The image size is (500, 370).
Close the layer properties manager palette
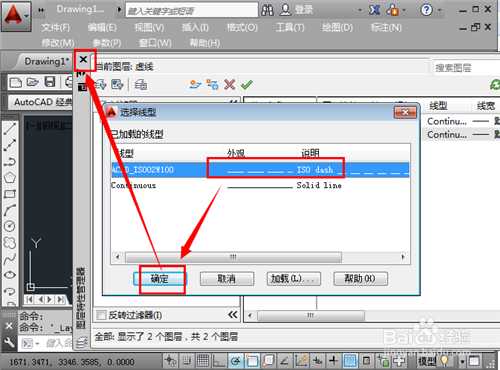tap(83, 60)
